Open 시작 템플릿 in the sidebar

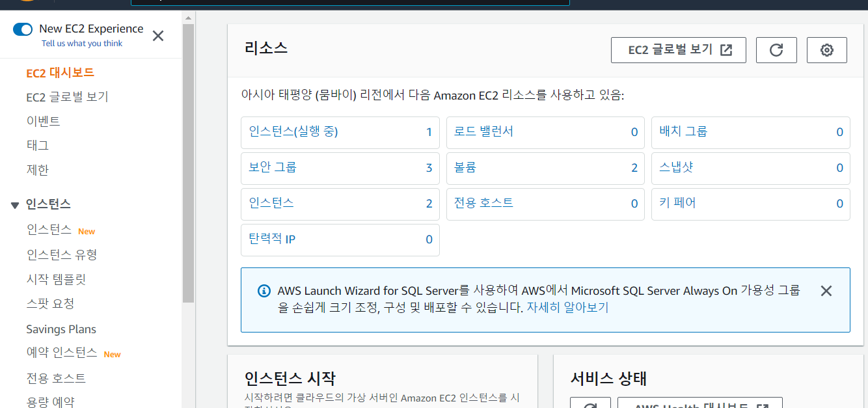[x=56, y=279]
